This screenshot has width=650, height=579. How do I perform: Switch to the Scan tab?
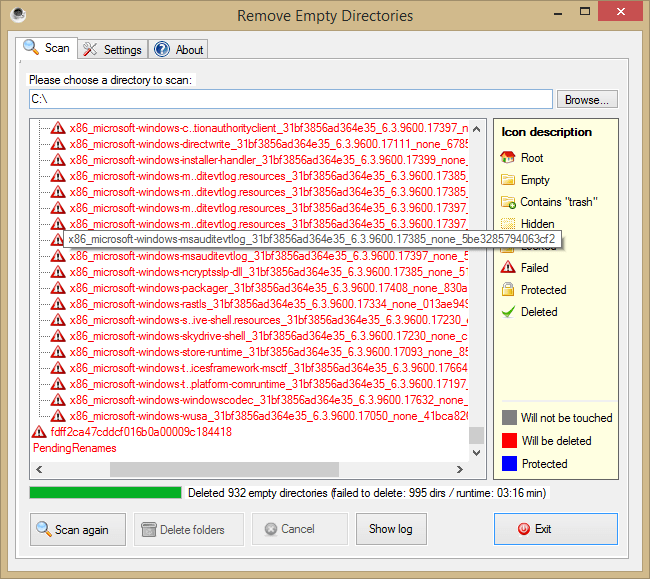tap(46, 48)
